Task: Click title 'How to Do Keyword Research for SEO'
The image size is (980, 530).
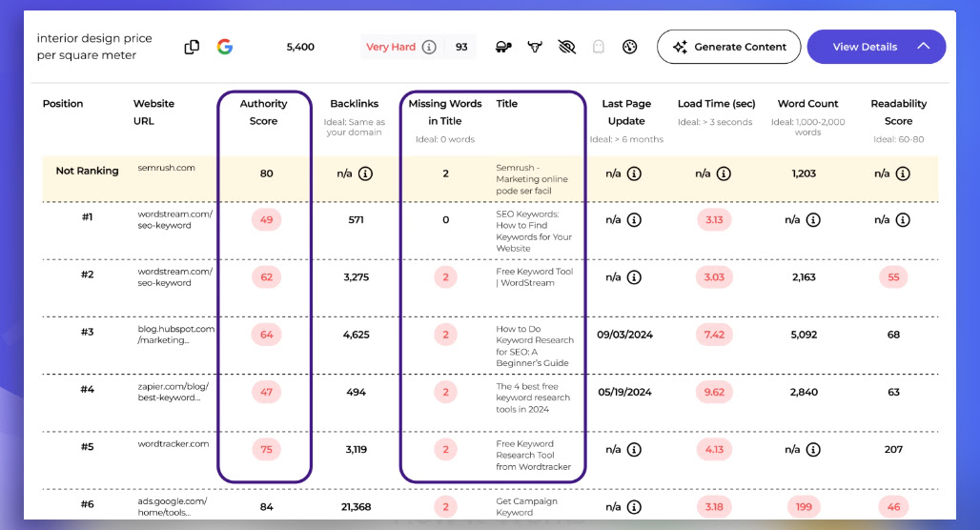Action: tap(535, 346)
